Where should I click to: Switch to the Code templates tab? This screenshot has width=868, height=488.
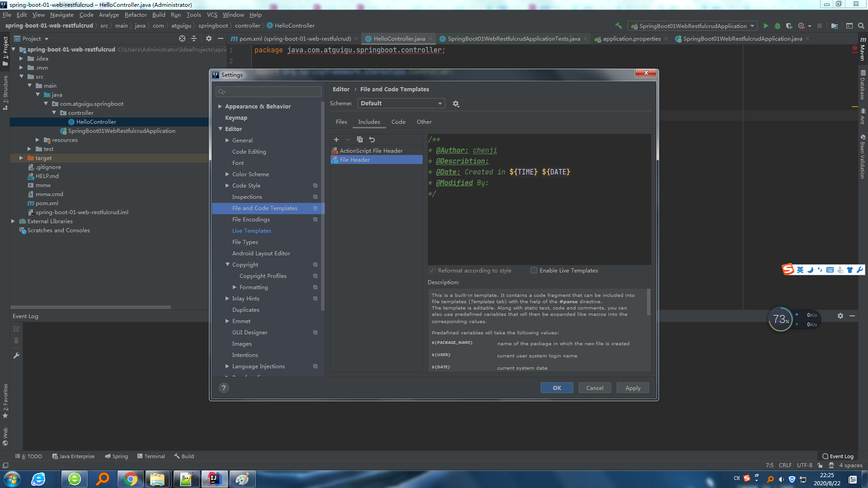point(398,122)
